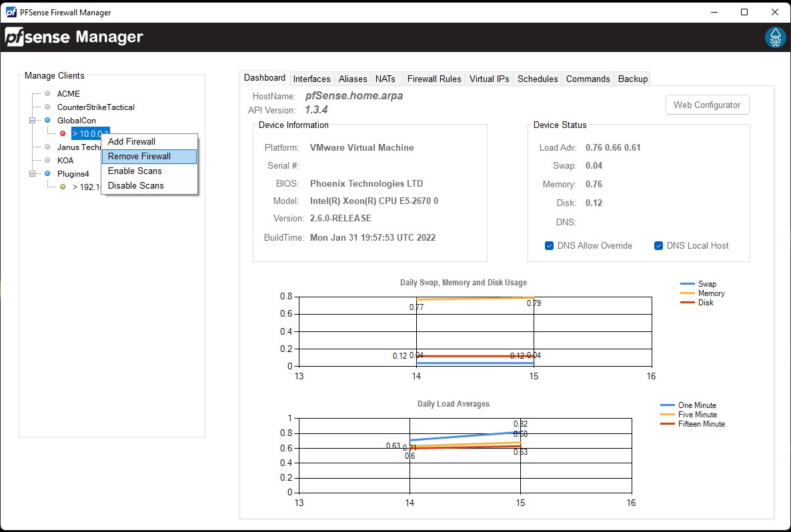
Task: Collapse the Plugins4 tree node
Action: (x=32, y=173)
